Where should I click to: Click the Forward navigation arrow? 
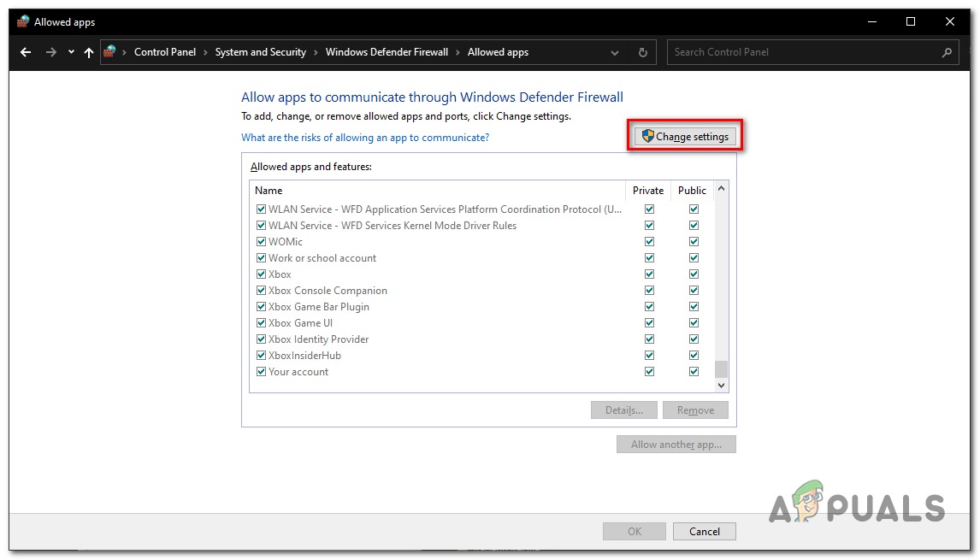tap(51, 52)
